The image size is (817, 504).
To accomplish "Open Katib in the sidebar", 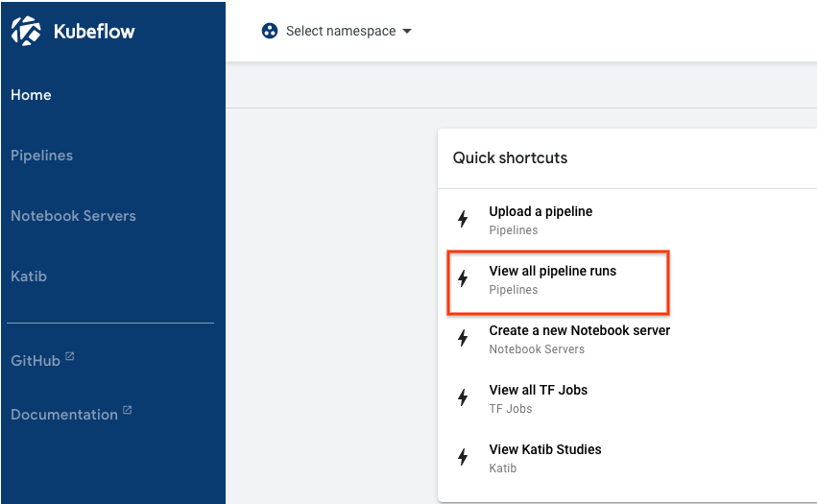I will (29, 276).
